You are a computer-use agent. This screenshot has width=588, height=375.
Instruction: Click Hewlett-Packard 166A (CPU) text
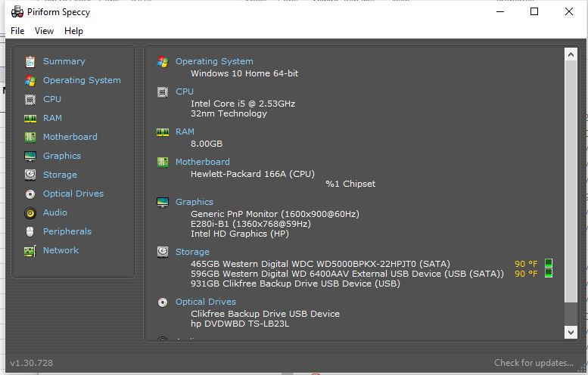pos(253,174)
